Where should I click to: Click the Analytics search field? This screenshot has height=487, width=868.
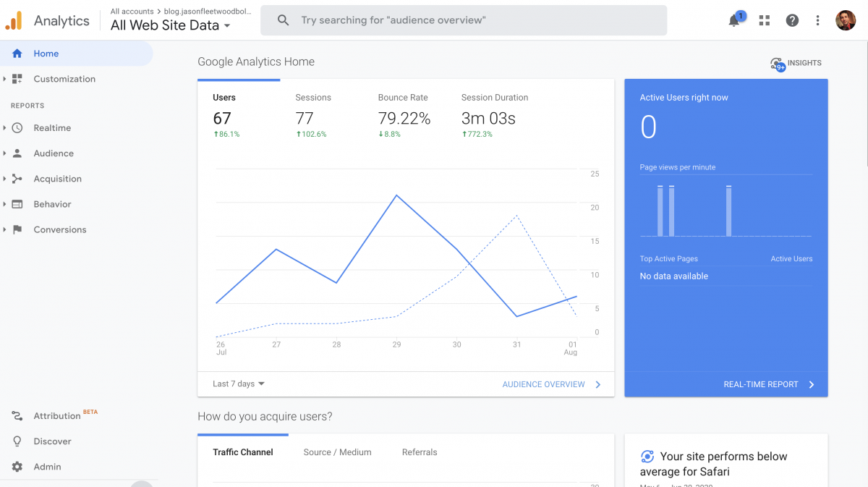(464, 20)
